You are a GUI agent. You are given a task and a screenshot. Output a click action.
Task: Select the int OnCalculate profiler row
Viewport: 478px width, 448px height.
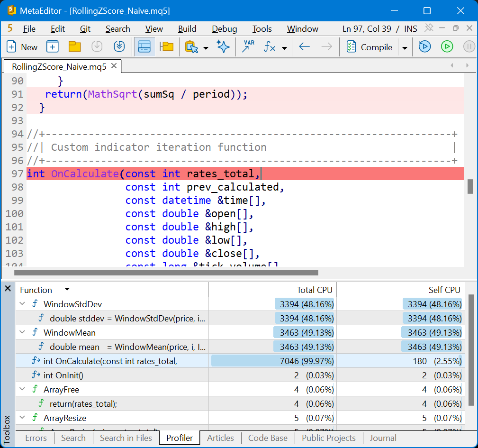click(x=240, y=361)
